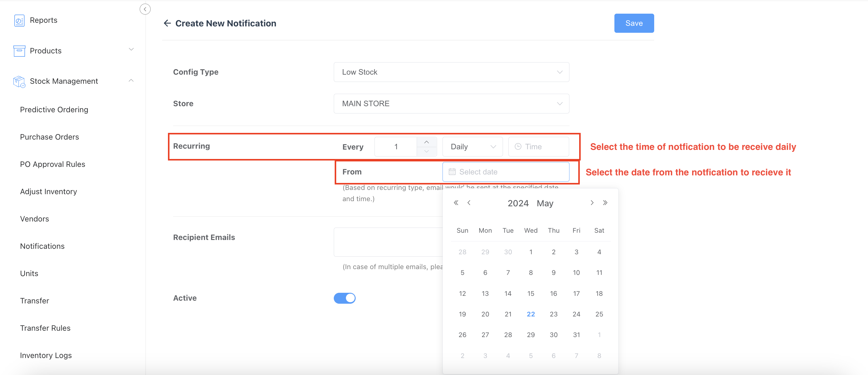Viewport: 868px width, 375px height.
Task: Toggle the Active switch off
Action: pyautogui.click(x=344, y=298)
